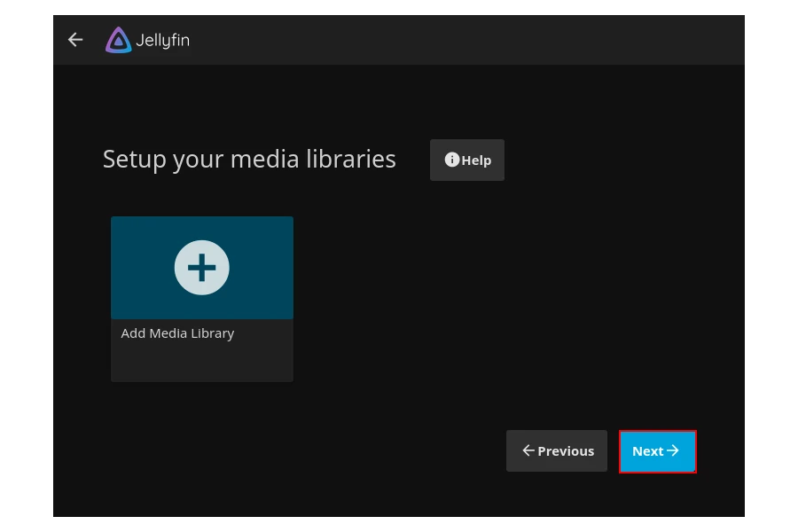Click the right arrow icon beside Next
The height and width of the screenshot is (532, 798).
point(673,450)
